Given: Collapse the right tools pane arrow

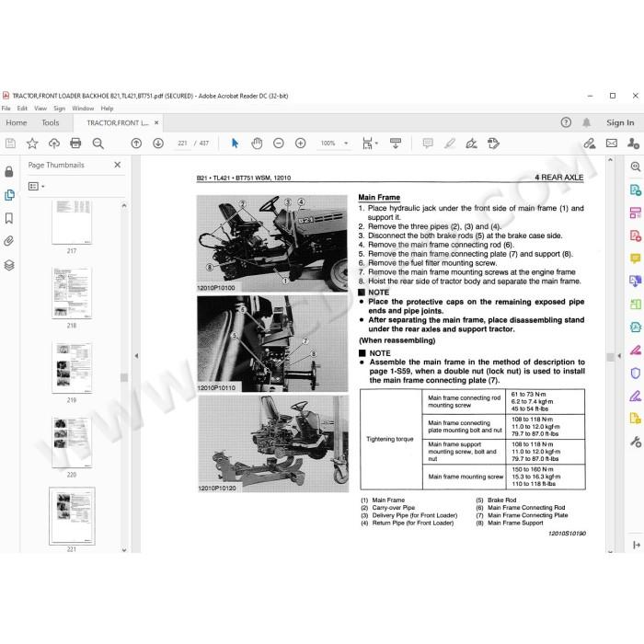Looking at the screenshot, I should tap(619, 356).
